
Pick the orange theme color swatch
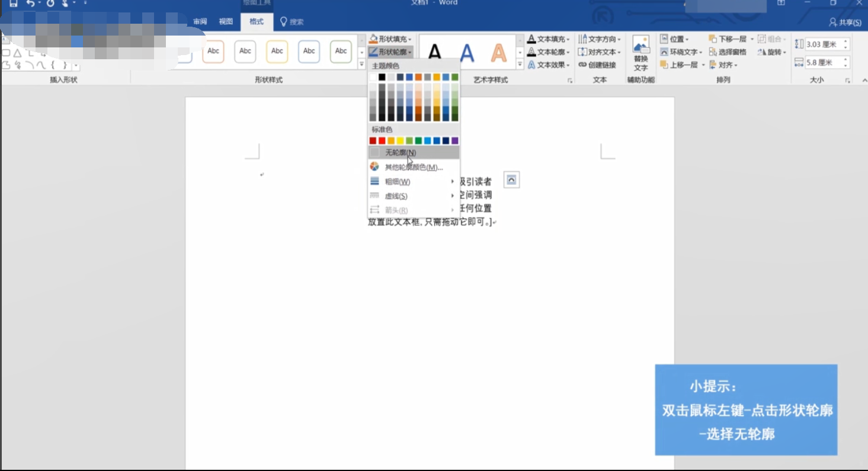coord(418,77)
